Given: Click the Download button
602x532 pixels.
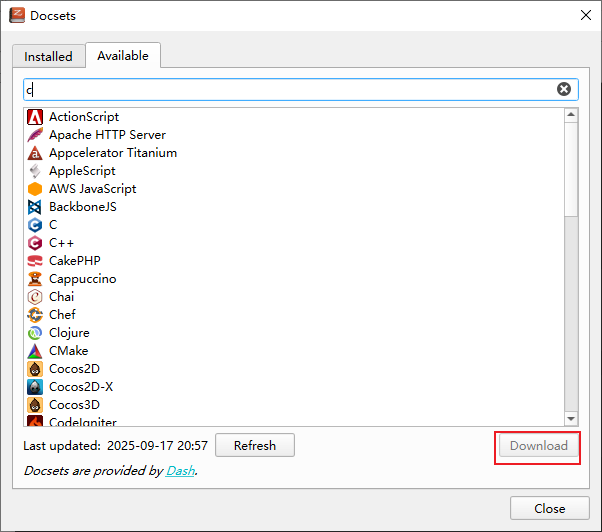Looking at the screenshot, I should pyautogui.click(x=538, y=446).
